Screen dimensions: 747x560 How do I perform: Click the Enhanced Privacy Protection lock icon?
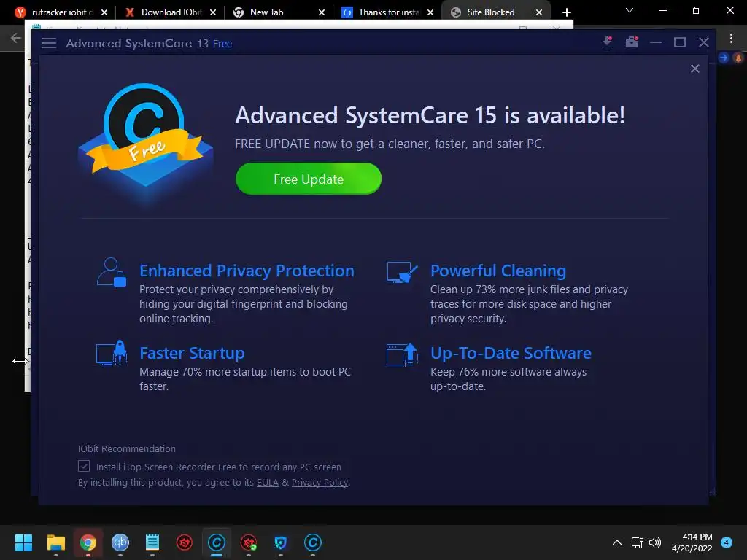[x=112, y=272]
